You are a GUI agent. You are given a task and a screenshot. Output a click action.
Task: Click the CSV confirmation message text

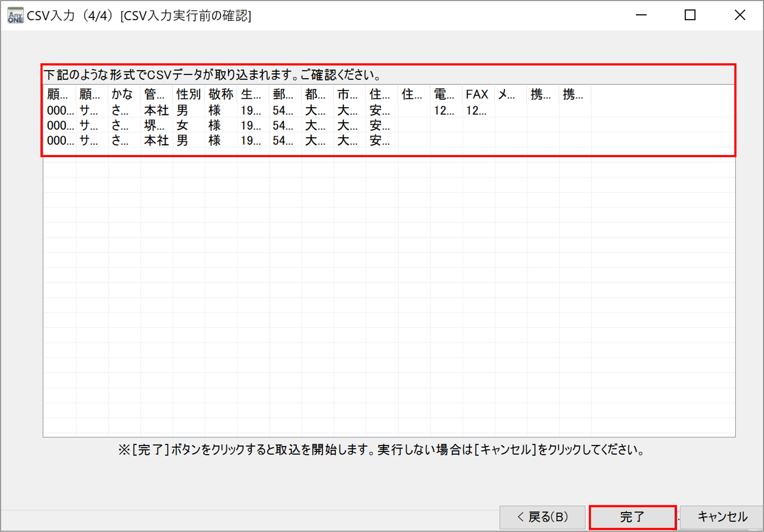(x=213, y=74)
